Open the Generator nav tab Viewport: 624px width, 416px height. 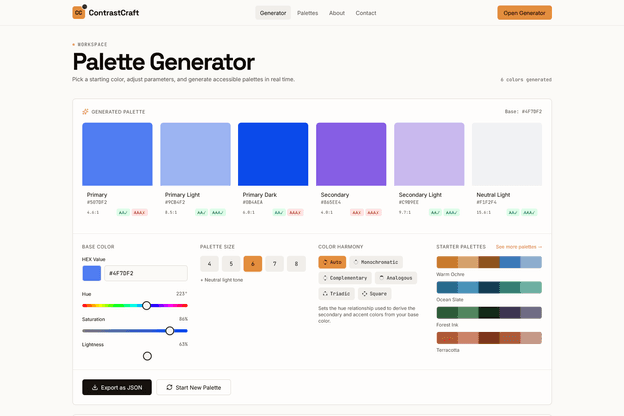coord(273,13)
